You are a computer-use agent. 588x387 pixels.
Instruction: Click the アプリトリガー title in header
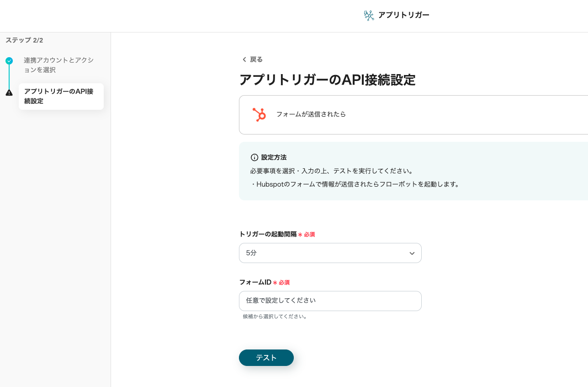click(x=403, y=15)
